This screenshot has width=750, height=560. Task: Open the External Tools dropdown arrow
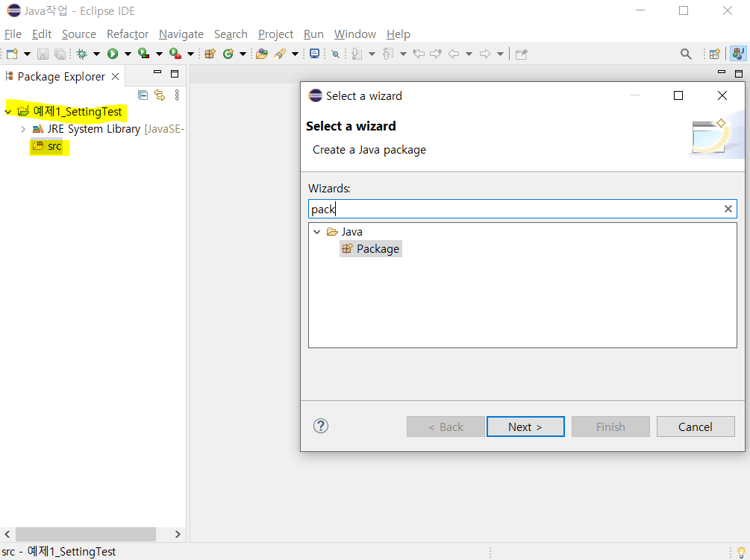[190, 54]
